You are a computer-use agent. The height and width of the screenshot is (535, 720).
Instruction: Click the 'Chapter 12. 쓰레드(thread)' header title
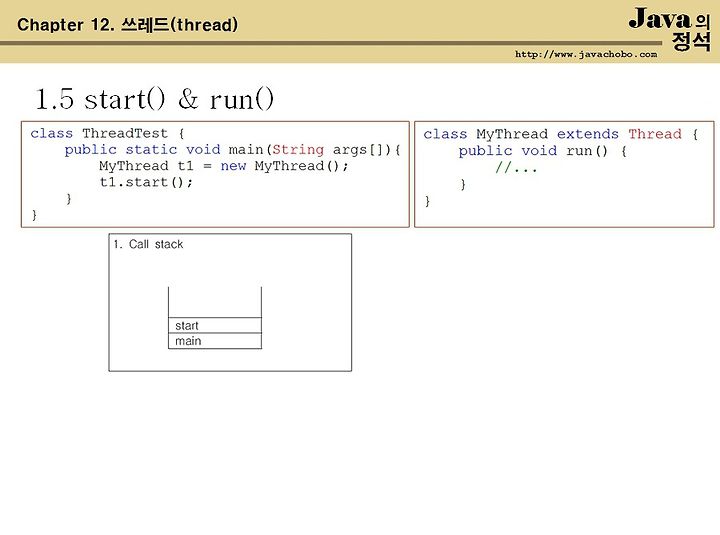click(x=128, y=25)
